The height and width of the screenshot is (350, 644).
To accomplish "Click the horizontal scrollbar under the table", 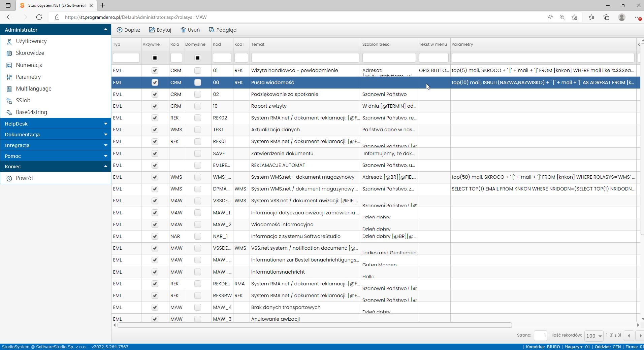I will (x=315, y=325).
